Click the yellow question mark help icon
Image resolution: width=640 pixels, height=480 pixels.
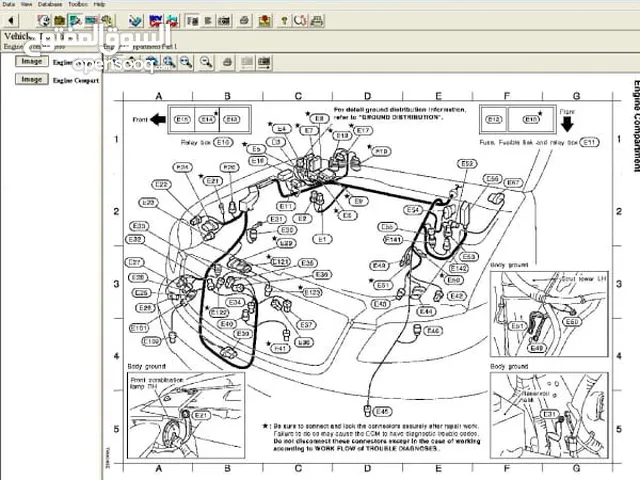(284, 20)
